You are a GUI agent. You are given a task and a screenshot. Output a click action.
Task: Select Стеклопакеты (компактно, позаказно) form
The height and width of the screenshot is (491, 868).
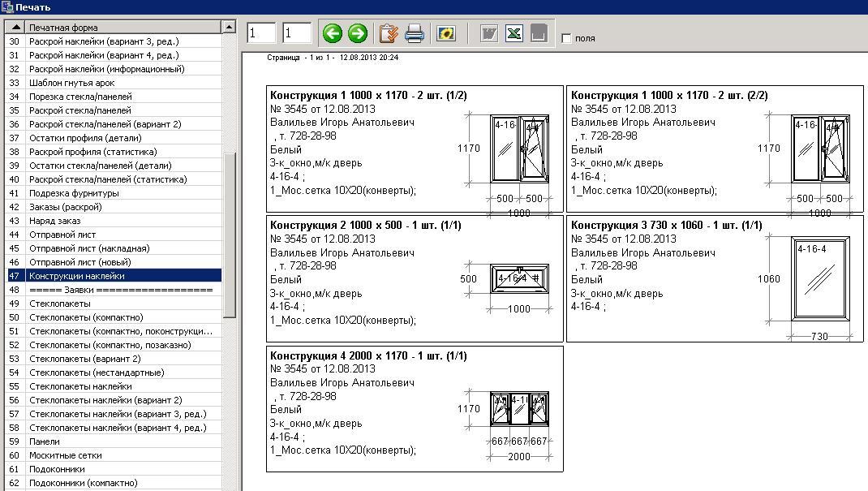pos(114,345)
